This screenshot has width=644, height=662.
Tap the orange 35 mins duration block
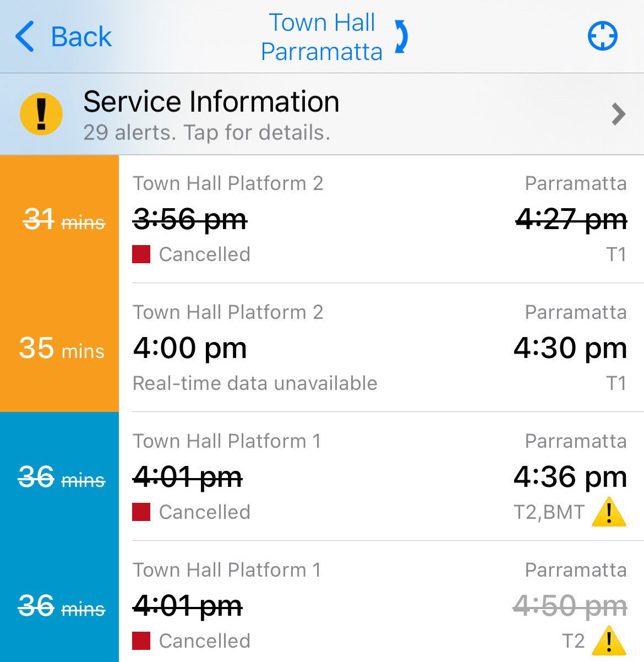(x=59, y=348)
